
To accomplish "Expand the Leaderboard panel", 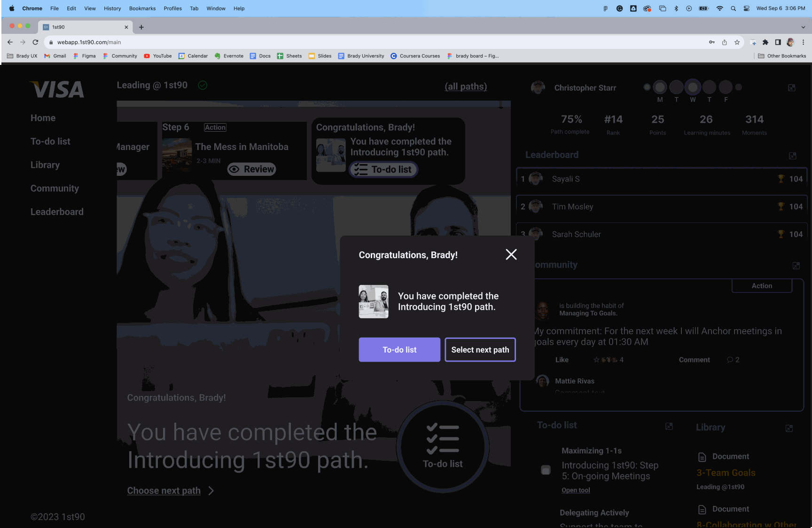I will click(793, 156).
